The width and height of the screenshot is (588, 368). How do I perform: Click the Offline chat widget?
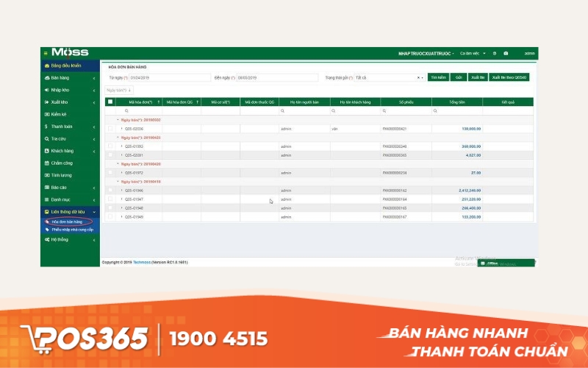(506, 263)
